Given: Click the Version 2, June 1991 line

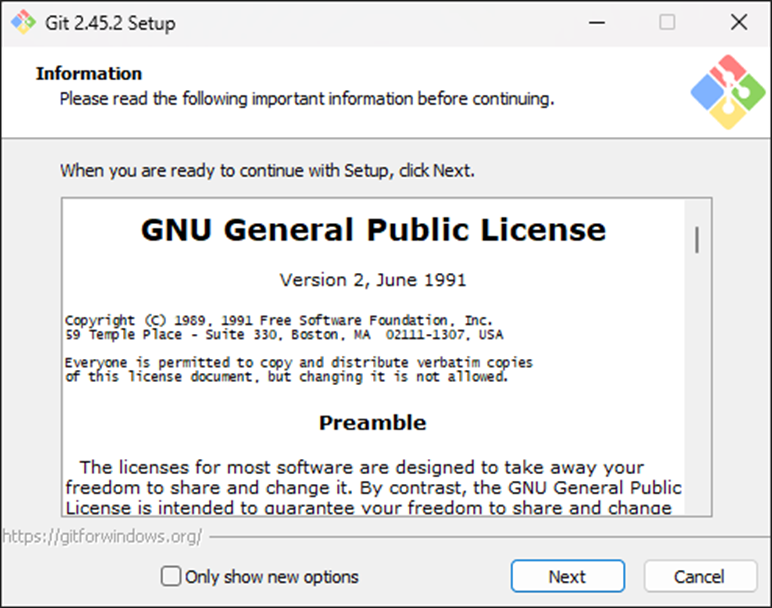Looking at the screenshot, I should coord(372,280).
